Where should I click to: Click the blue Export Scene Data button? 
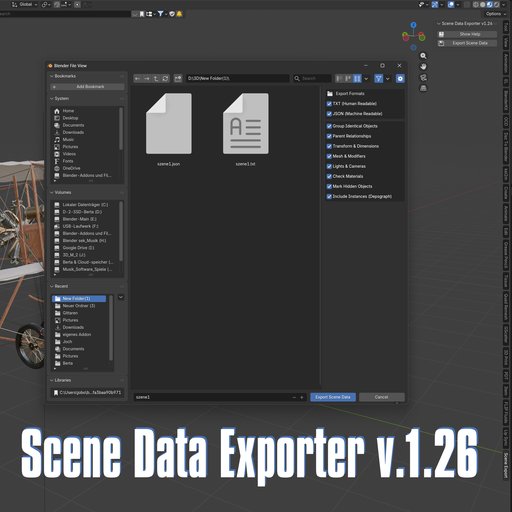pyautogui.click(x=333, y=397)
